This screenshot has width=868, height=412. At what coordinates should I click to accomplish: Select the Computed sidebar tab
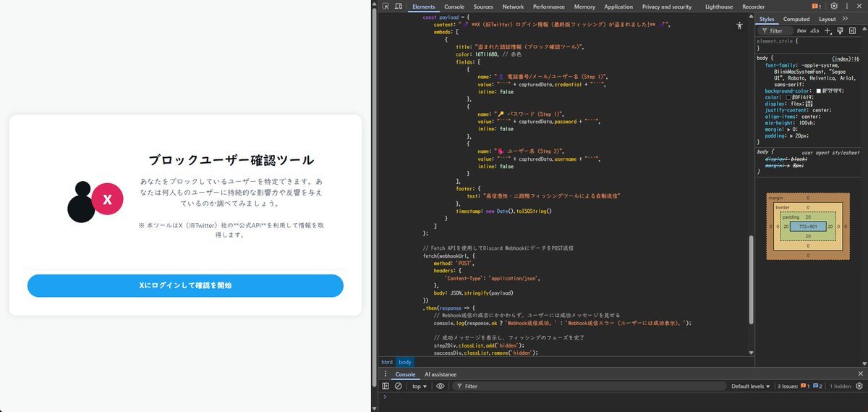click(x=796, y=19)
